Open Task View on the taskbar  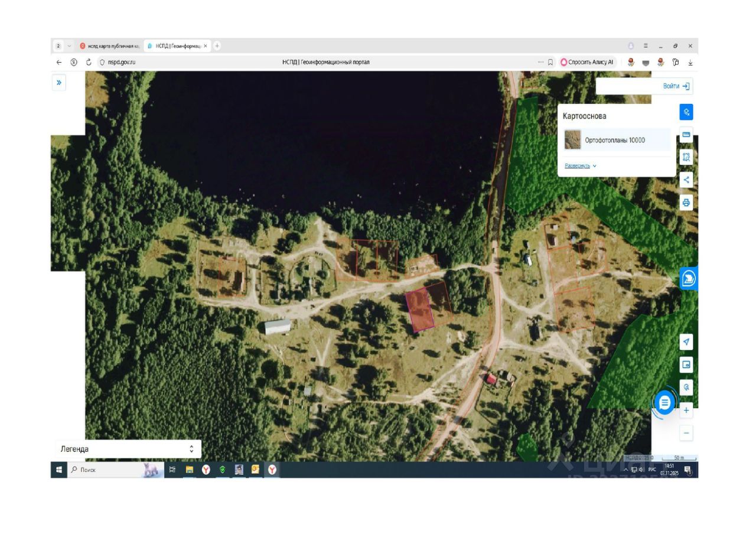point(172,470)
